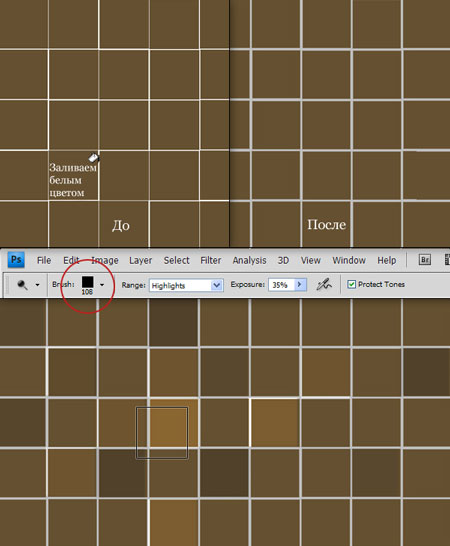This screenshot has width=450, height=546.
Task: Launch Adobe Bridge via Br icon
Action: tap(425, 260)
